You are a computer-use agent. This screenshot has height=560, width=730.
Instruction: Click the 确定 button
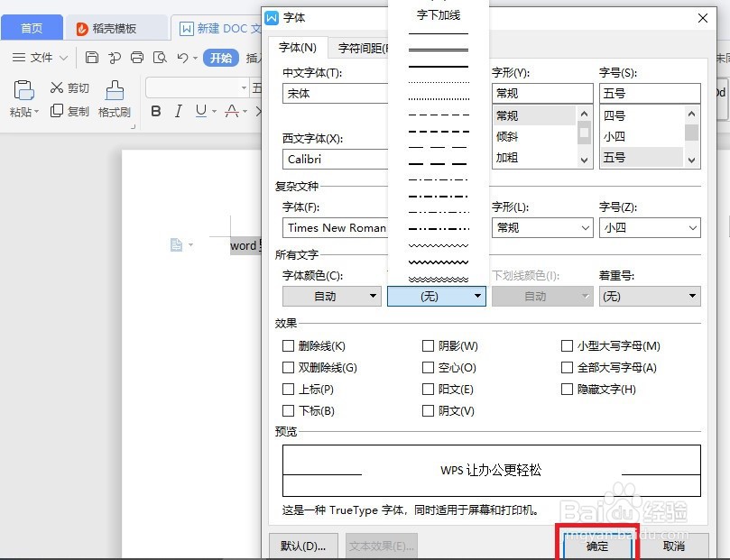coord(597,546)
